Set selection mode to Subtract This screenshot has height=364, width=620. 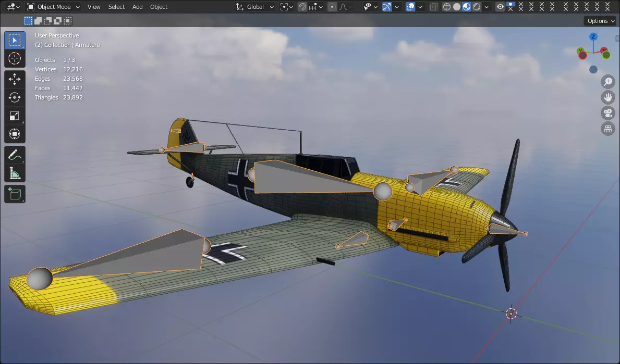coord(48,21)
